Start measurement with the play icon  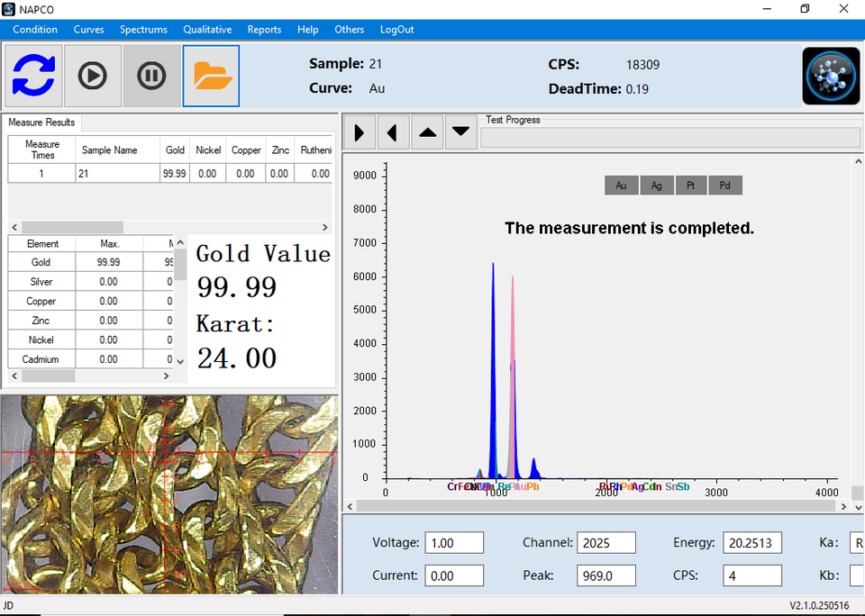pyautogui.click(x=93, y=76)
